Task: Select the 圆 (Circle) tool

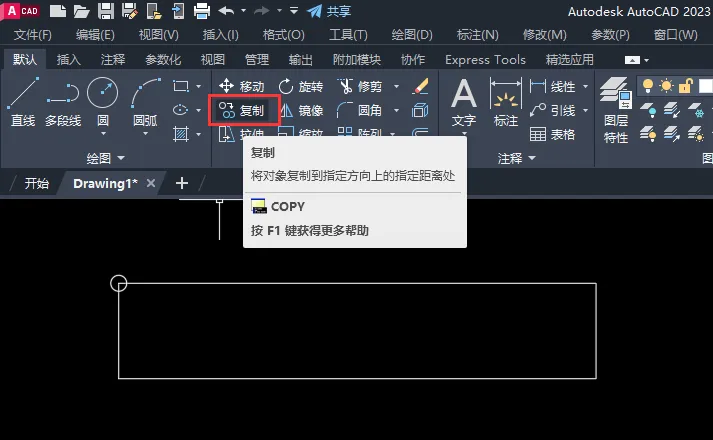Action: tap(103, 100)
